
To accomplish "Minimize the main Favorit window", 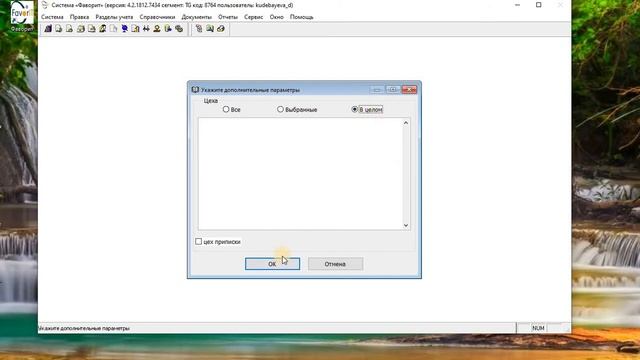I will [518, 5].
